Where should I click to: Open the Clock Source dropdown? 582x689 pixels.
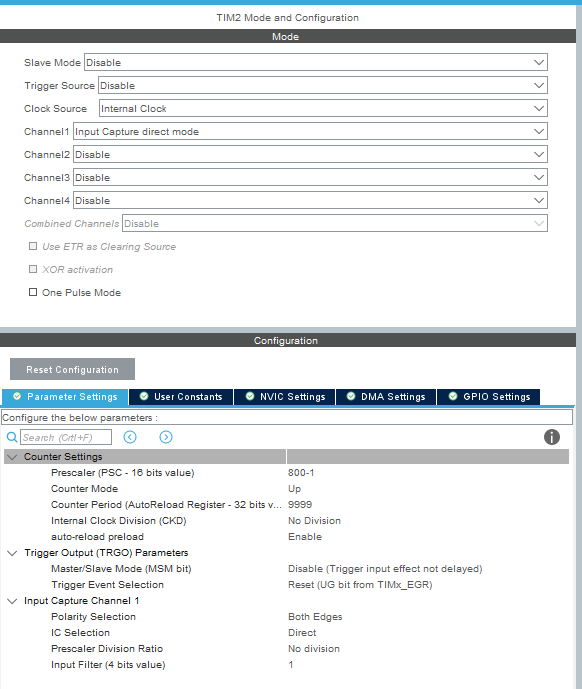323,108
